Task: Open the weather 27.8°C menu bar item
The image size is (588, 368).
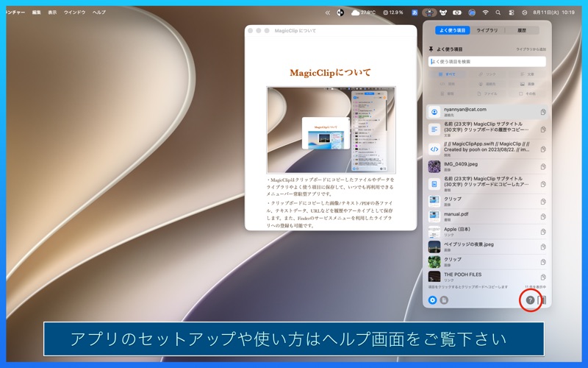Action: (x=363, y=13)
